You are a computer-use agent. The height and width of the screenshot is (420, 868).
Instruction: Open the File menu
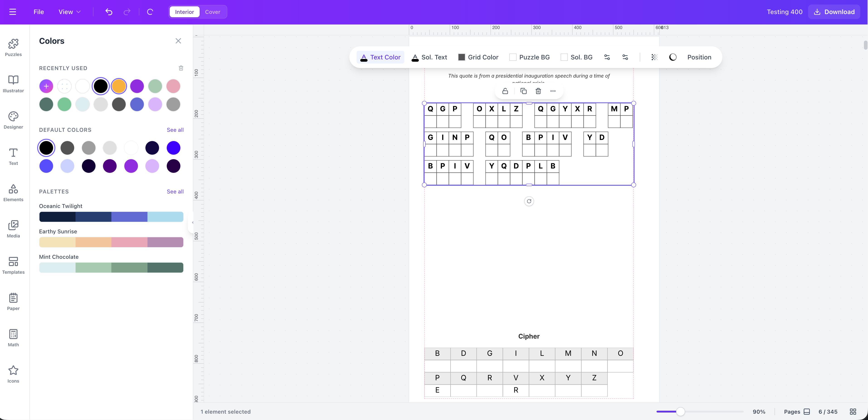[38, 12]
